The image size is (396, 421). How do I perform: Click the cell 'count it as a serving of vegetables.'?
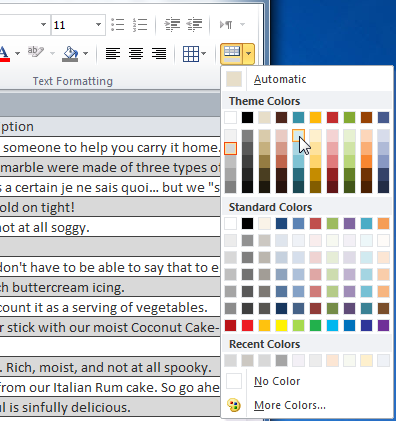pyautogui.click(x=110, y=307)
